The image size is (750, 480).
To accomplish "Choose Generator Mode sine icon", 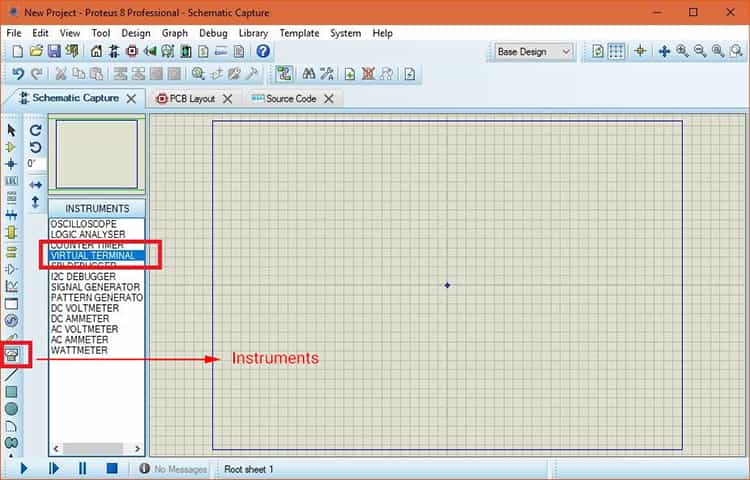I will pos(11,320).
